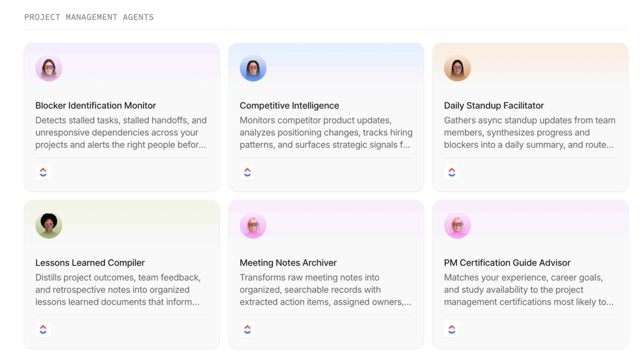Click the Daily Standup Facilitator avatar

click(x=457, y=68)
